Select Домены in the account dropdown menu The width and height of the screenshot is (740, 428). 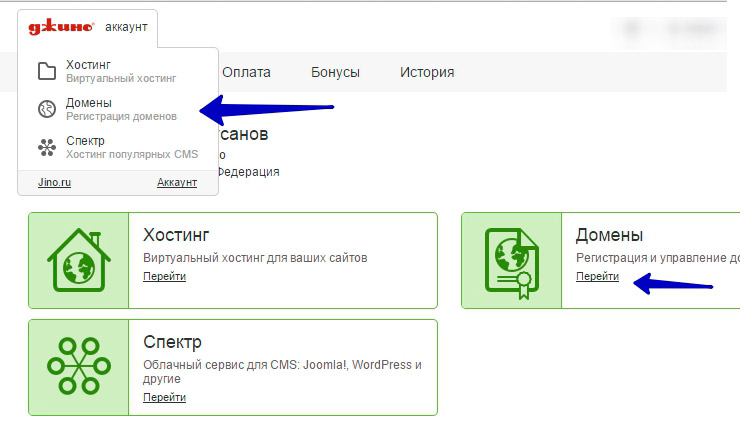(x=118, y=109)
